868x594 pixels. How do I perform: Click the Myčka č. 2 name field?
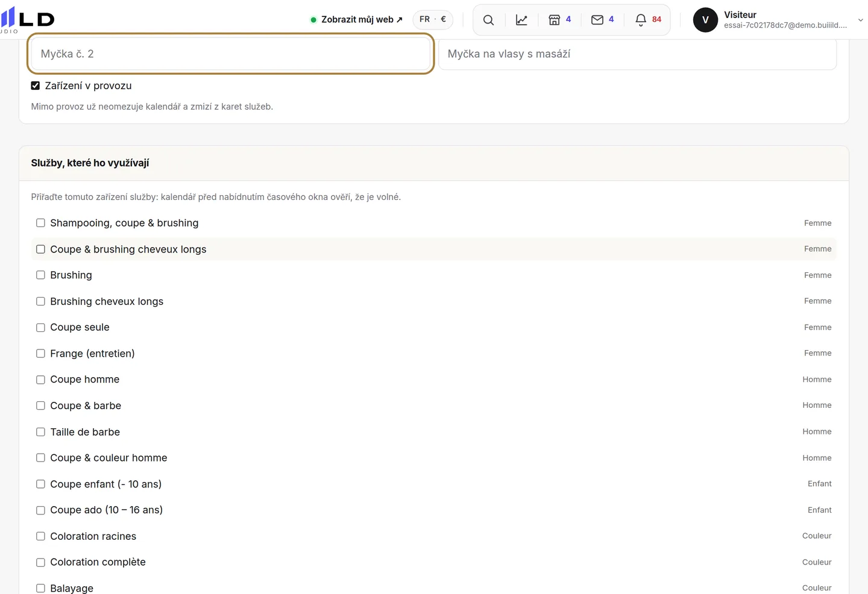tap(230, 54)
